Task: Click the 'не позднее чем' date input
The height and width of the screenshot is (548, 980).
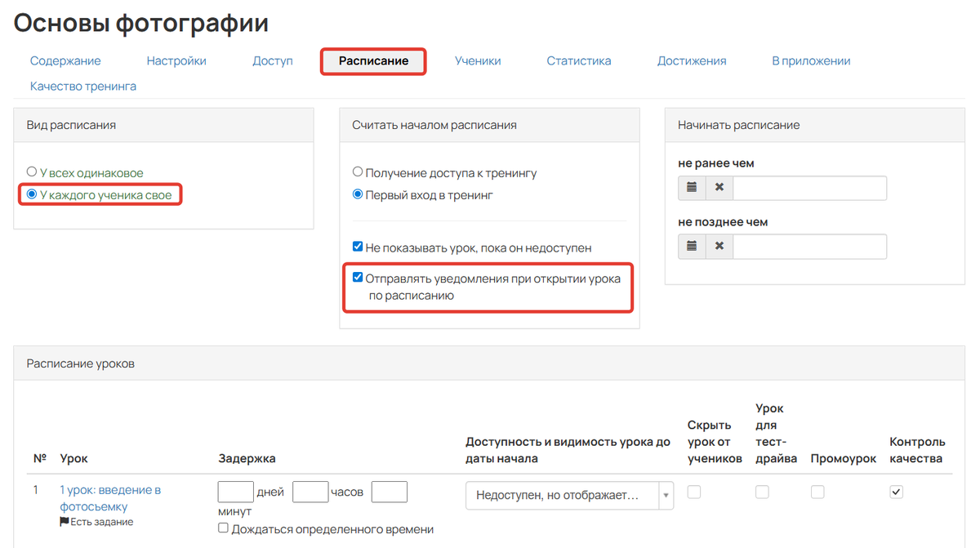Action: tap(809, 247)
